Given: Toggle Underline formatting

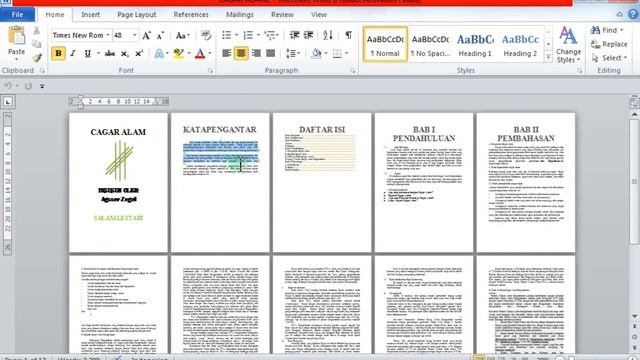Looking at the screenshot, I should 87,53.
